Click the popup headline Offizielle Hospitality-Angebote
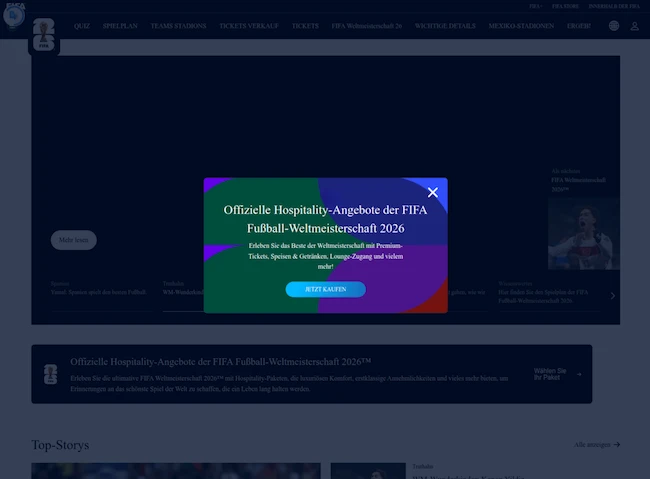The height and width of the screenshot is (479, 650). (x=325, y=219)
